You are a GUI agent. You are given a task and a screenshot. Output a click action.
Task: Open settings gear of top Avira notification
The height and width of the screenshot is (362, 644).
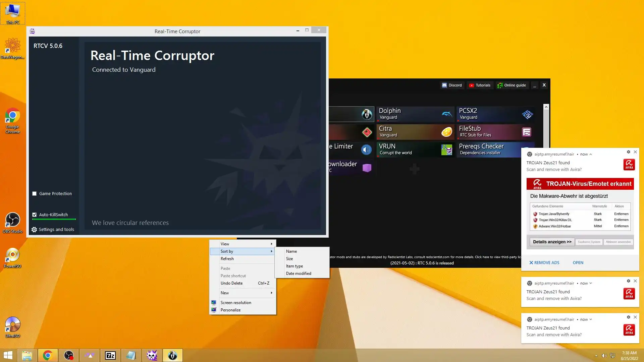pyautogui.click(x=629, y=152)
